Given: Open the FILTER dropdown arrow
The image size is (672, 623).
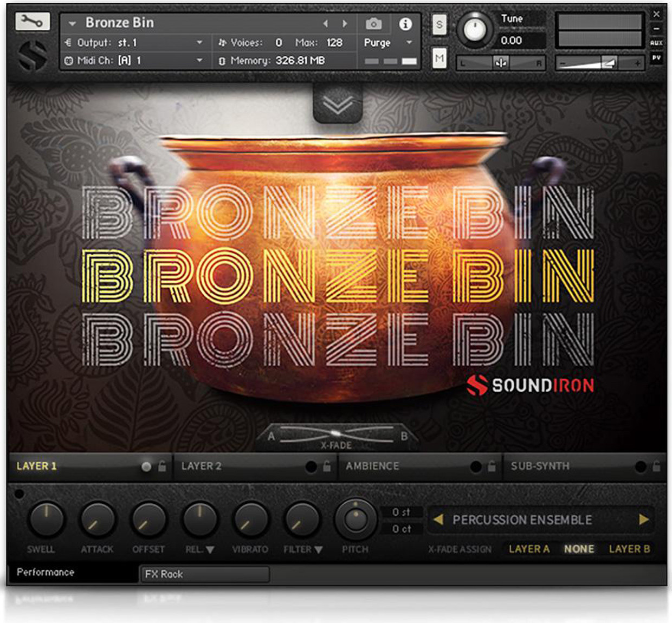Looking at the screenshot, I should pyautogui.click(x=319, y=550).
